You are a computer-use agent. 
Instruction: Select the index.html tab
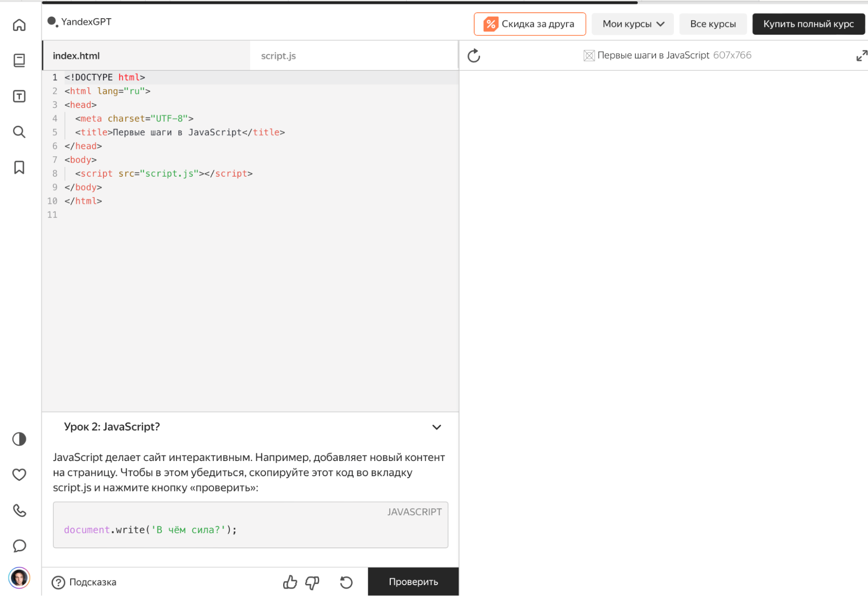click(76, 56)
